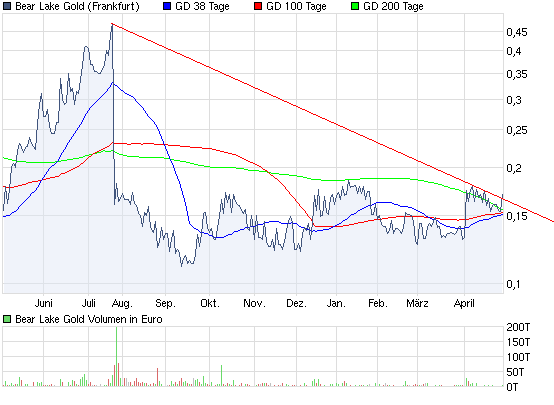Click the Nov. month label

click(x=254, y=303)
